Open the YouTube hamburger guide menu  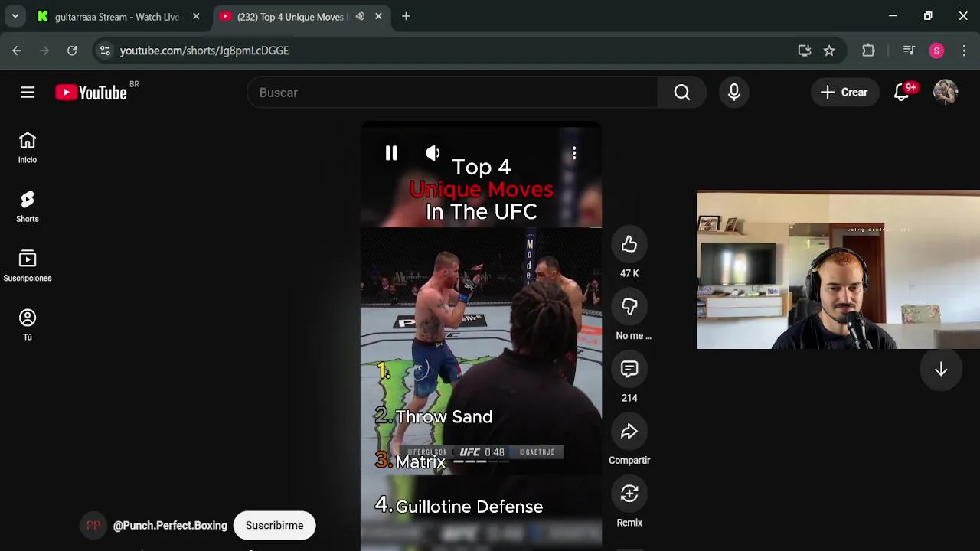28,93
